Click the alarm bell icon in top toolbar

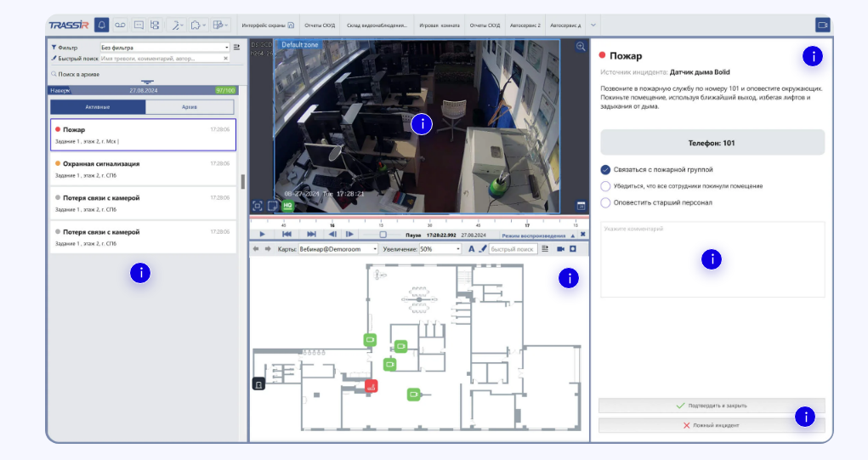[x=102, y=26]
